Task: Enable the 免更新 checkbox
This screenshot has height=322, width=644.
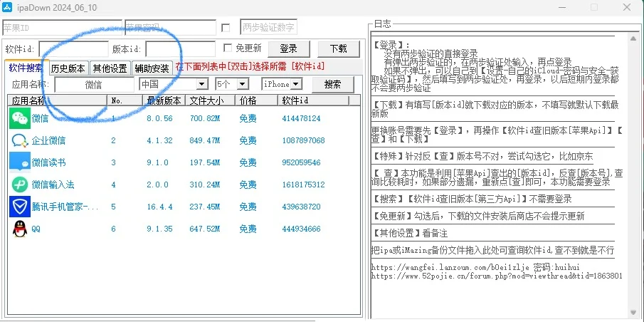Action: click(x=227, y=48)
